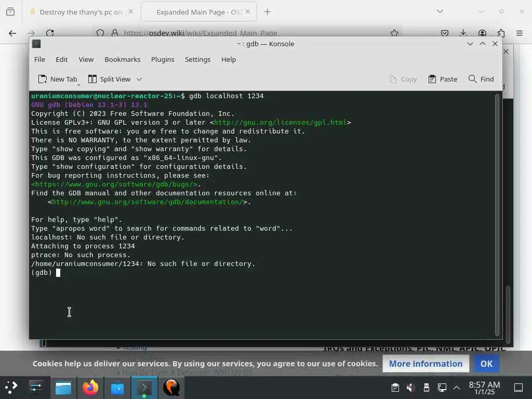The height and width of the screenshot is (399, 532).
Task: Switch to Expanded Main Page browser tab
Action: point(198,12)
